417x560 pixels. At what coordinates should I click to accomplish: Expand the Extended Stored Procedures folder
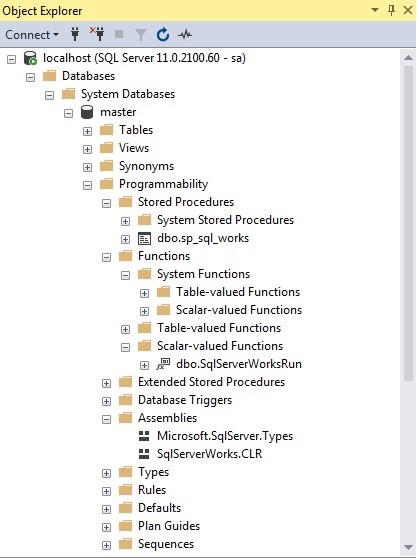tap(106, 383)
